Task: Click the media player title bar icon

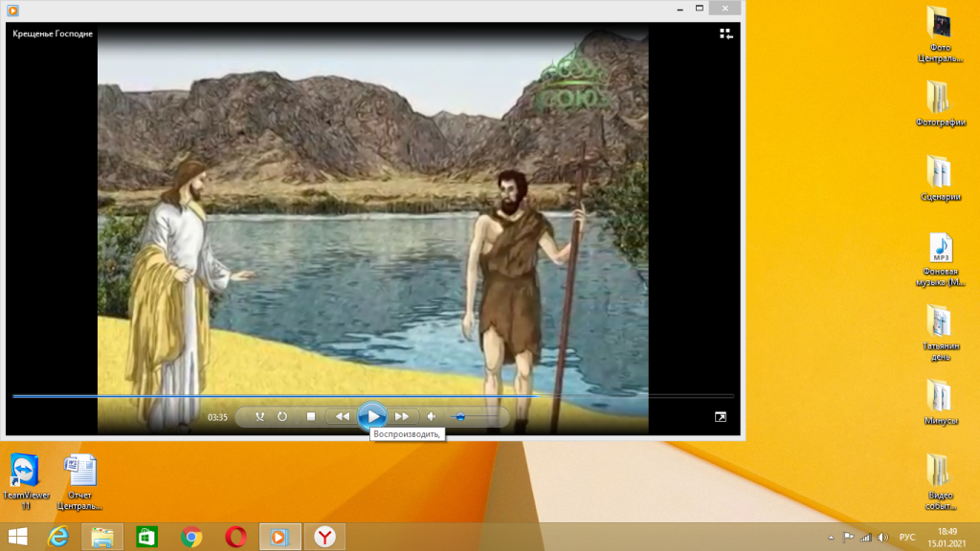Action: [x=12, y=10]
